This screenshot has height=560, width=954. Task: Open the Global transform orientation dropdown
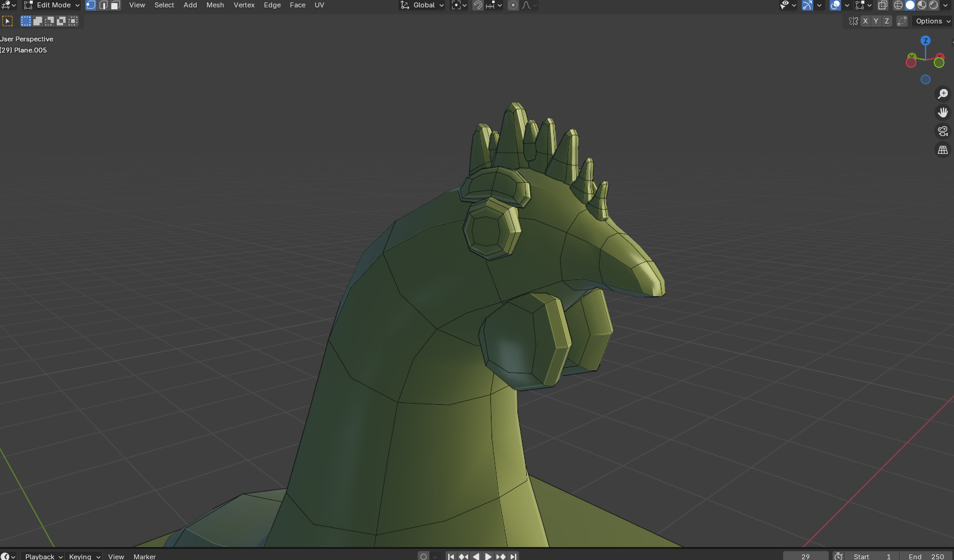pyautogui.click(x=422, y=5)
